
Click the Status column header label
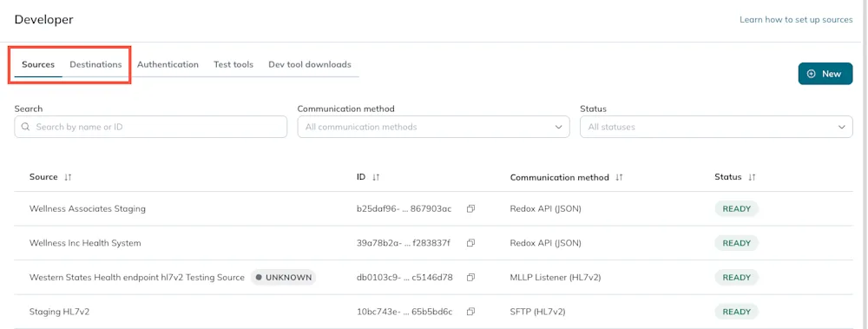(x=728, y=177)
